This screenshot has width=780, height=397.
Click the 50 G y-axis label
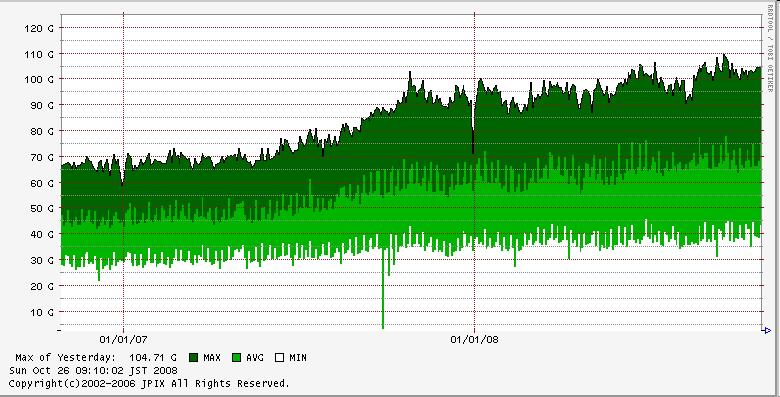42,208
